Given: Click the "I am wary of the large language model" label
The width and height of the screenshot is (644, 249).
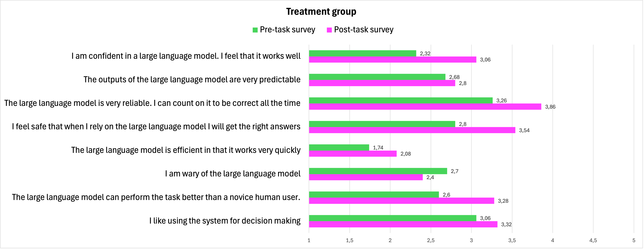Looking at the screenshot, I should click(x=233, y=174).
